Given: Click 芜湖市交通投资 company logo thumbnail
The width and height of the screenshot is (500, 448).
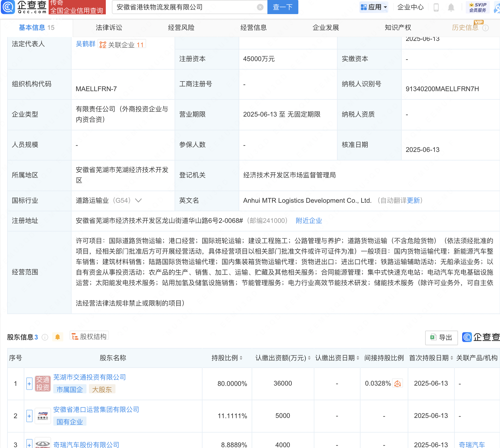Looking at the screenshot, I should coord(43,384).
